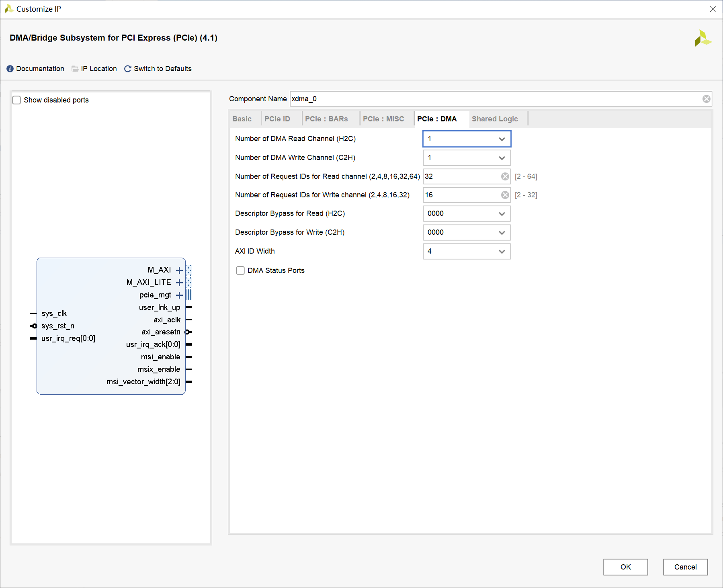Click the Xilinx logo in the header
The height and width of the screenshot is (588, 723).
(x=703, y=38)
